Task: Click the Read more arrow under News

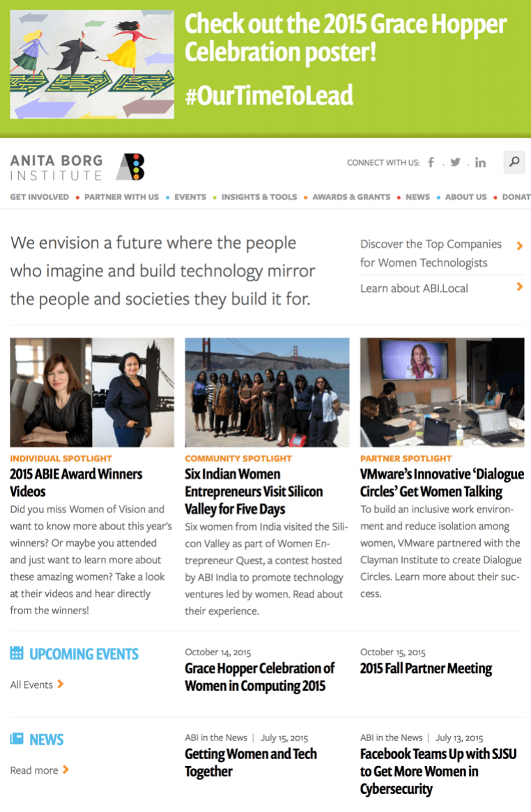Action: (x=66, y=770)
